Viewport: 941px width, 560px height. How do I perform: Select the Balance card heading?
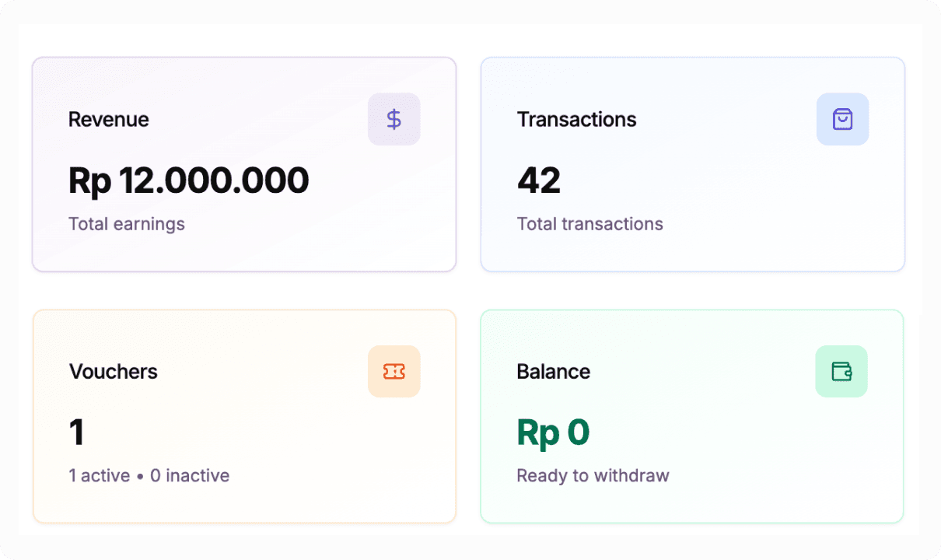(x=553, y=372)
